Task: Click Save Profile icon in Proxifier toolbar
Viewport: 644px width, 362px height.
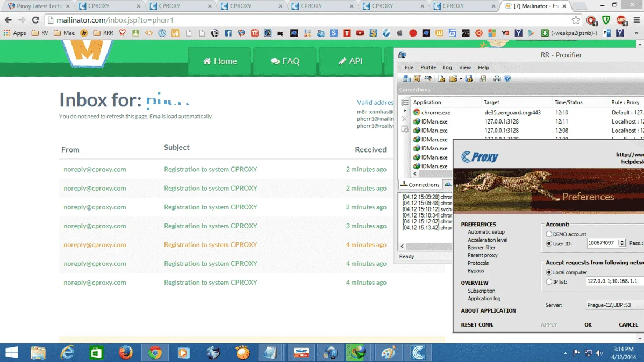Action: (469, 78)
